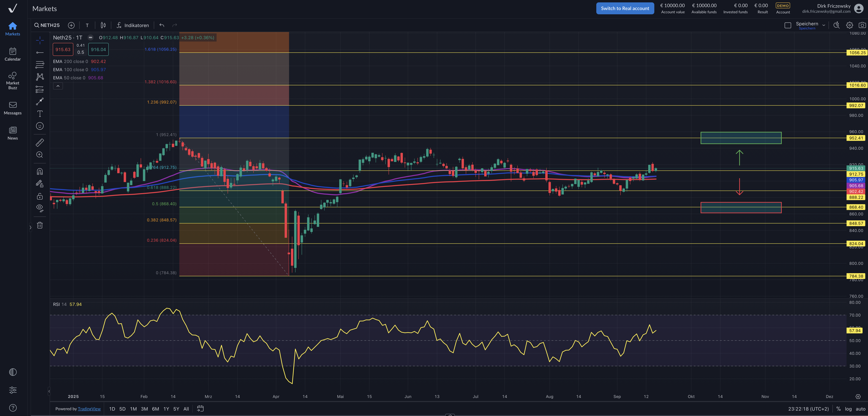
Task: Select the text annotation tool
Action: coord(39,114)
